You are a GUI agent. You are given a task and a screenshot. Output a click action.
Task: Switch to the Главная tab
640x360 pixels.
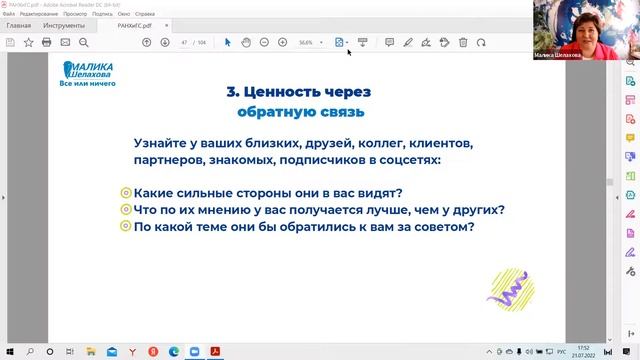pyautogui.click(x=19, y=25)
